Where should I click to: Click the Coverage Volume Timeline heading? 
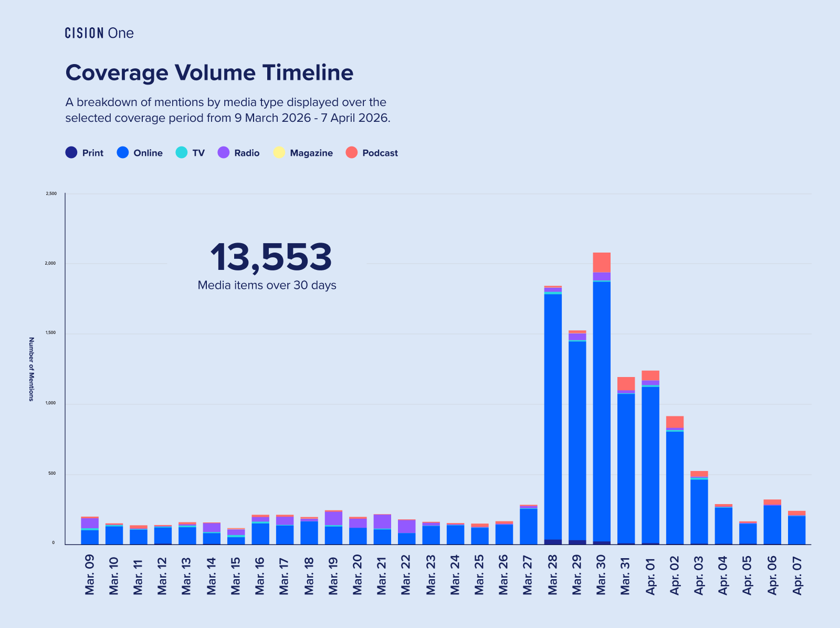209,72
